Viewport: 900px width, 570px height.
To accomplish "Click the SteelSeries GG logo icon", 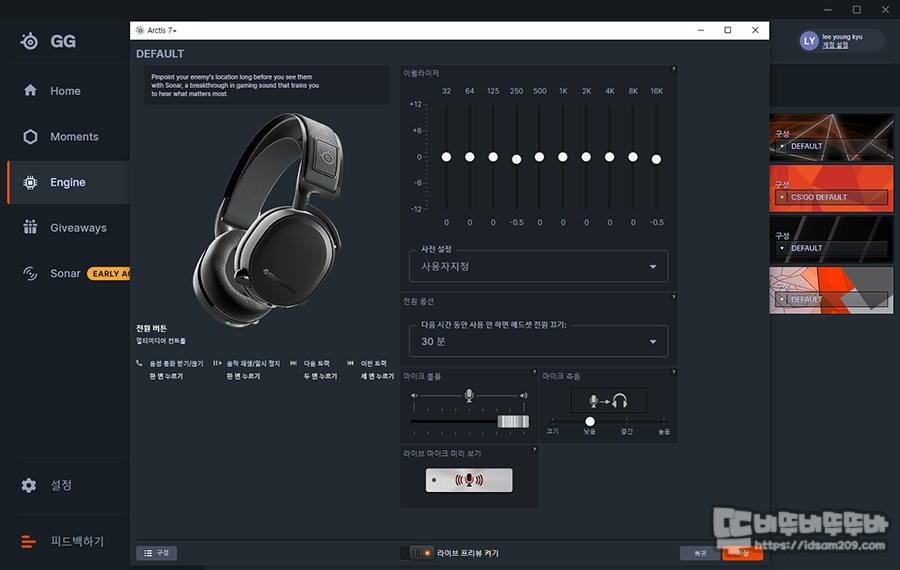I will tap(29, 41).
